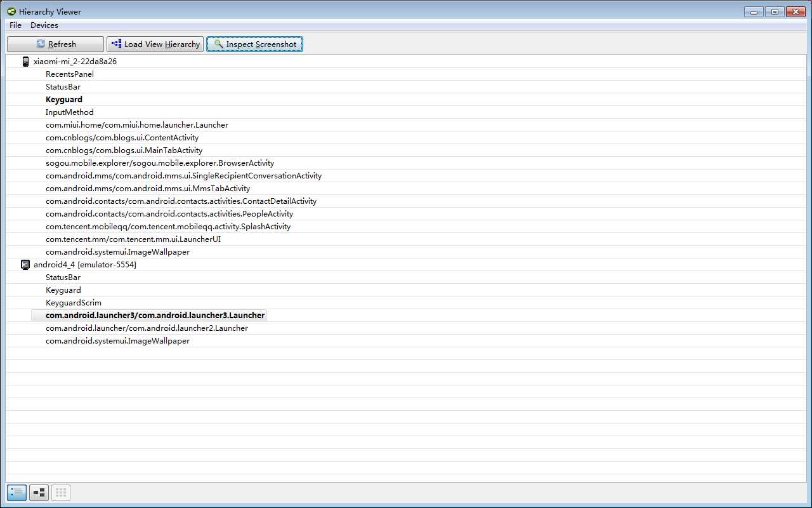Open the Devices menu
The height and width of the screenshot is (508, 812).
44,25
